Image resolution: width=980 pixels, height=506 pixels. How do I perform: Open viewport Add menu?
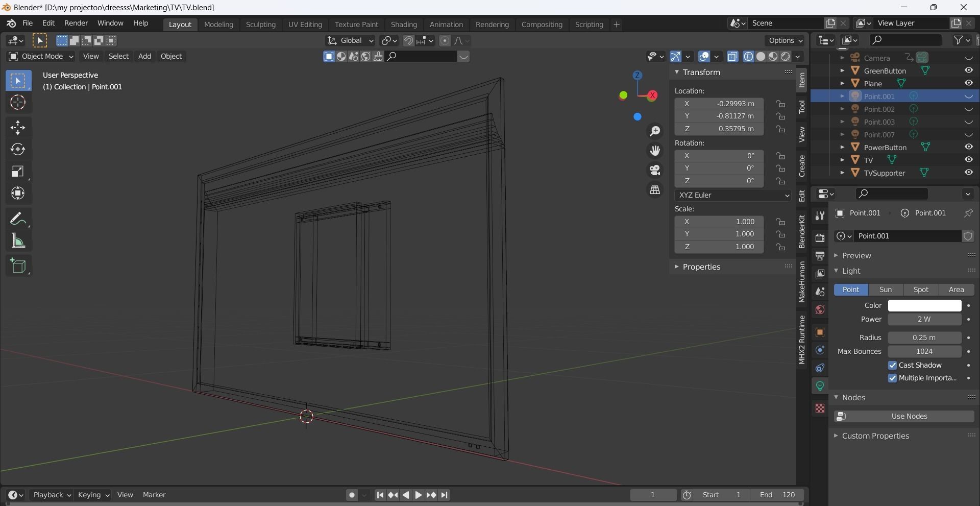144,56
